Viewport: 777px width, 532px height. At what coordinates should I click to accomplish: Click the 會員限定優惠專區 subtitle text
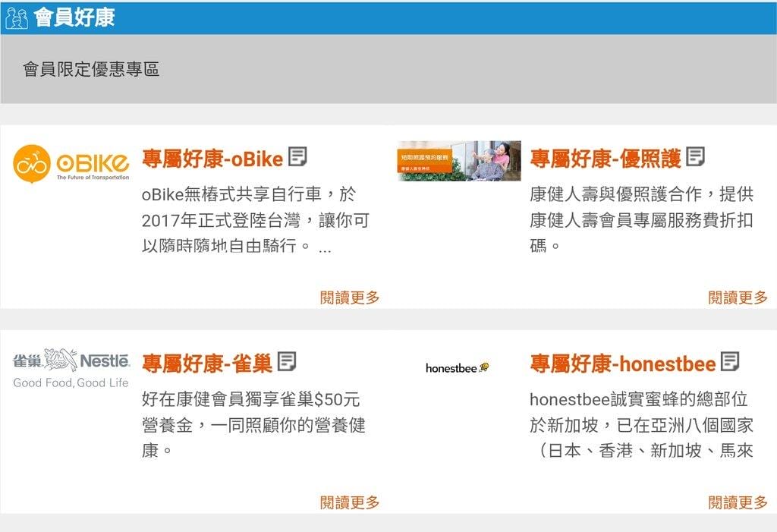pyautogui.click(x=91, y=69)
